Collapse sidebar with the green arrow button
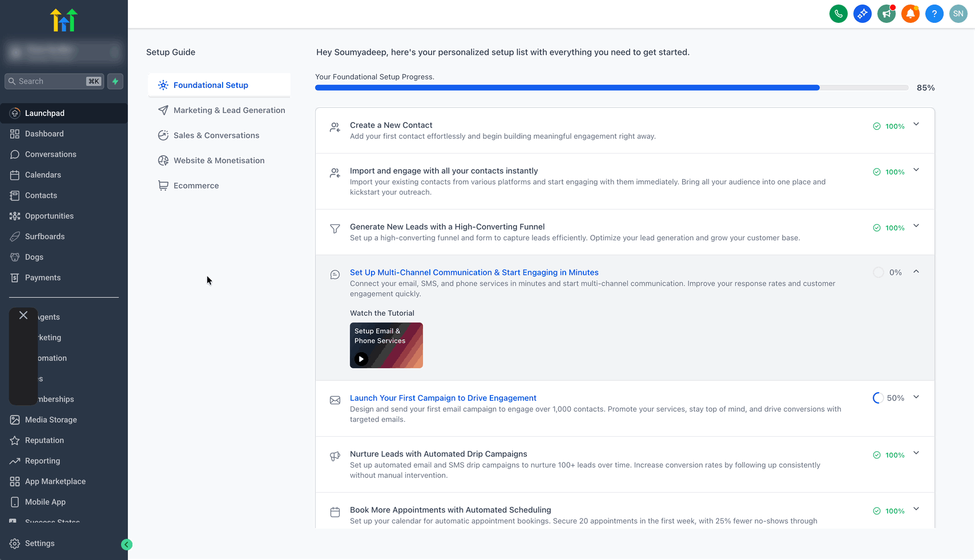The image size is (975, 560). tap(127, 545)
